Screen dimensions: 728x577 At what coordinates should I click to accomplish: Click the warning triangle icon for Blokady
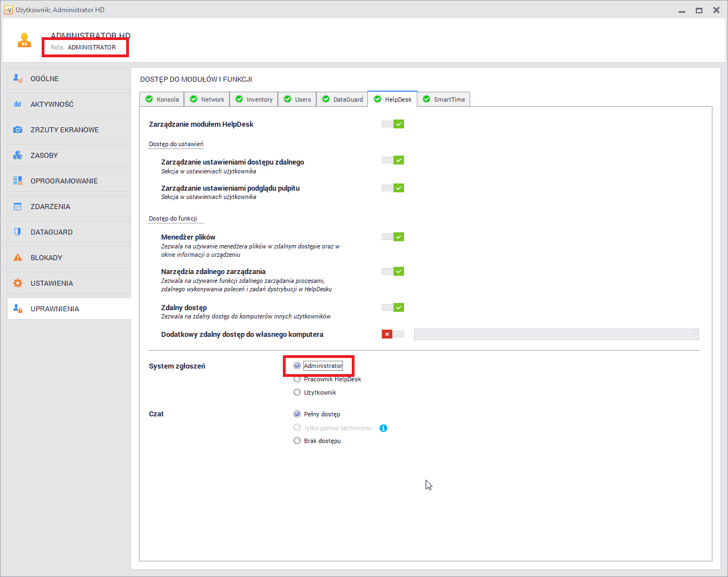coord(18,257)
